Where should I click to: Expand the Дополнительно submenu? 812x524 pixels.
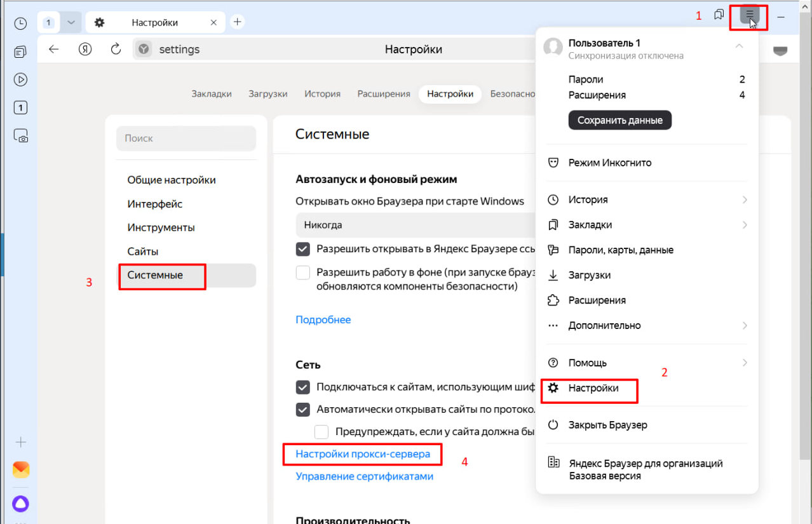tap(745, 325)
